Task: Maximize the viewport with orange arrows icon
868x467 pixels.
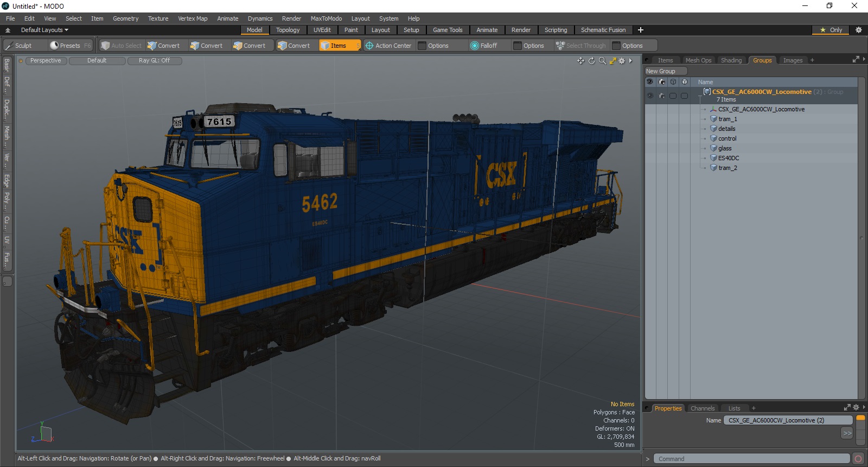Action: click(x=612, y=61)
